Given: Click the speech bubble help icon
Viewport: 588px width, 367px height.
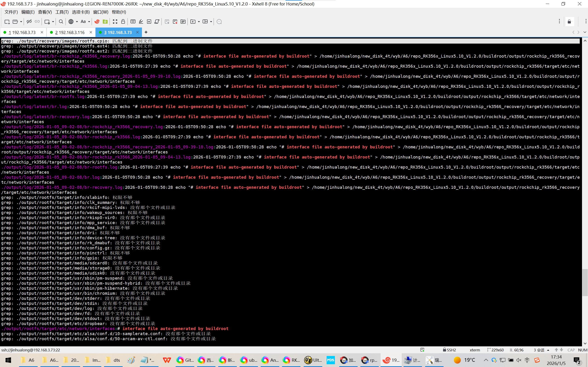Looking at the screenshot, I should (x=219, y=22).
